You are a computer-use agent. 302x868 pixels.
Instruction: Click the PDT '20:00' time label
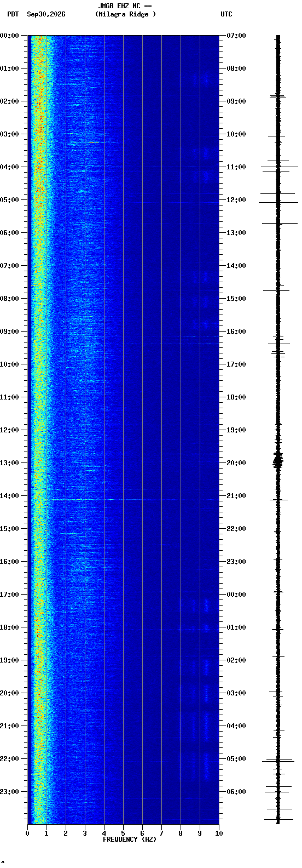[x=9, y=693]
